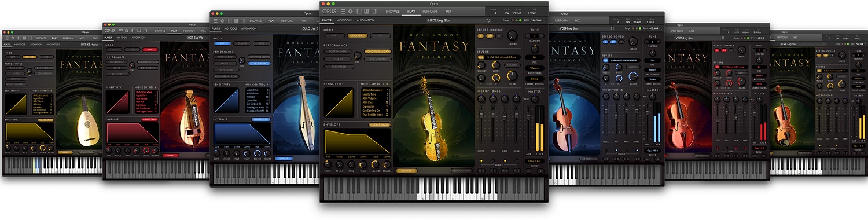
Task: Adjust the Stereo Double Amount knob
Action: (x=513, y=35)
